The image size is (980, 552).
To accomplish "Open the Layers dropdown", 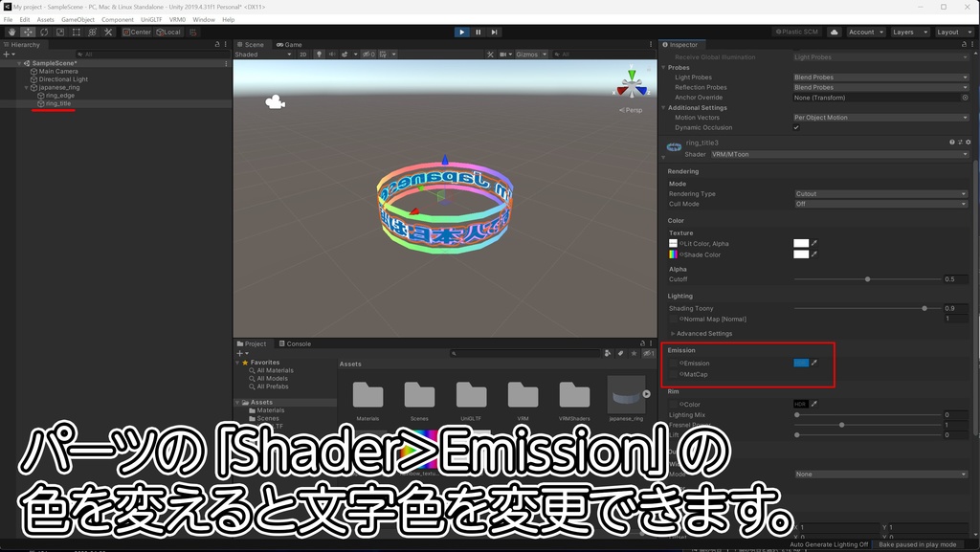I will [909, 32].
